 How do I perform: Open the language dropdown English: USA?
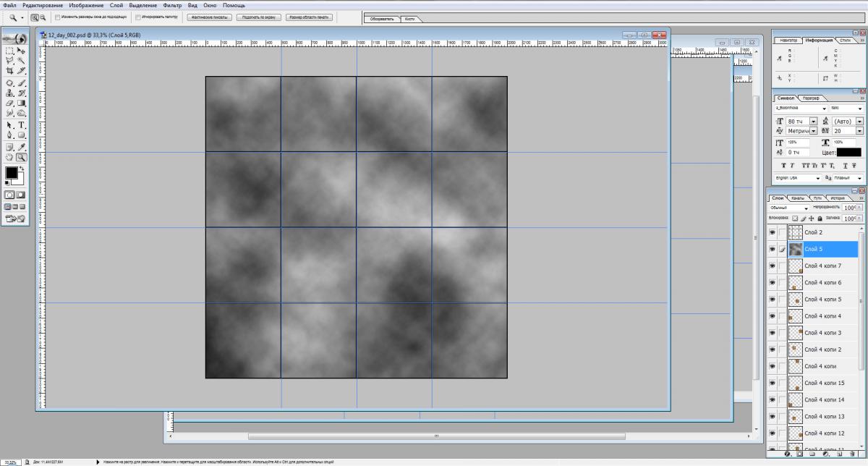(819, 178)
